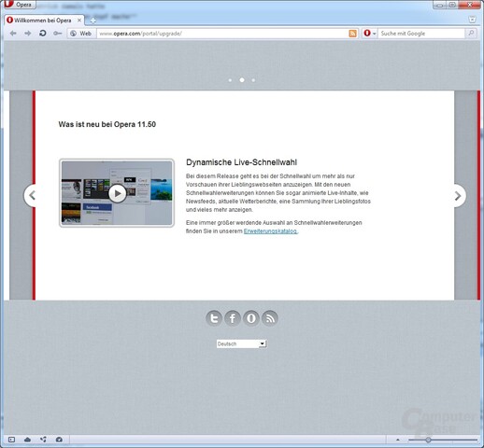Click the round RSS feed social icon
Image resolution: width=484 pixels, height=448 pixels.
tap(270, 318)
